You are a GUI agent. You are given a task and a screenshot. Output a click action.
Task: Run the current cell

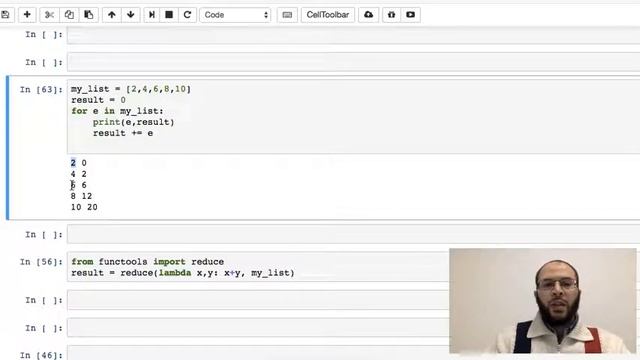[151, 15]
